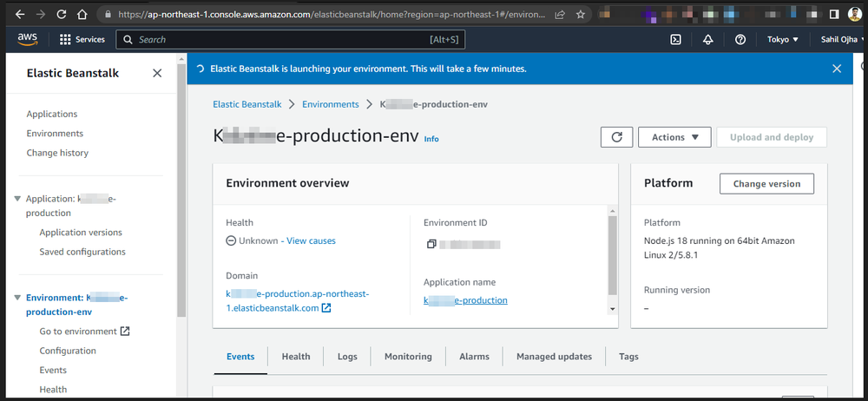Open Application versions in sidebar
Screen dimensions: 868x401
[81, 233]
